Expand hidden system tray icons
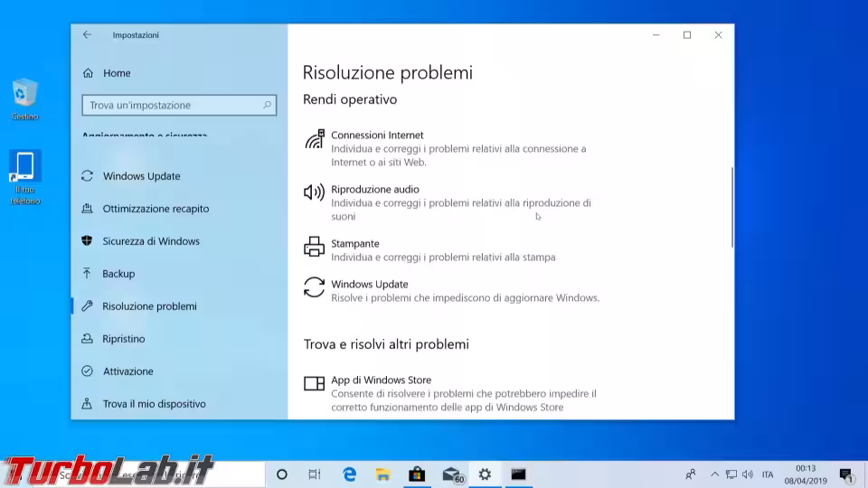Screen dimensions: 868x488 (714, 474)
